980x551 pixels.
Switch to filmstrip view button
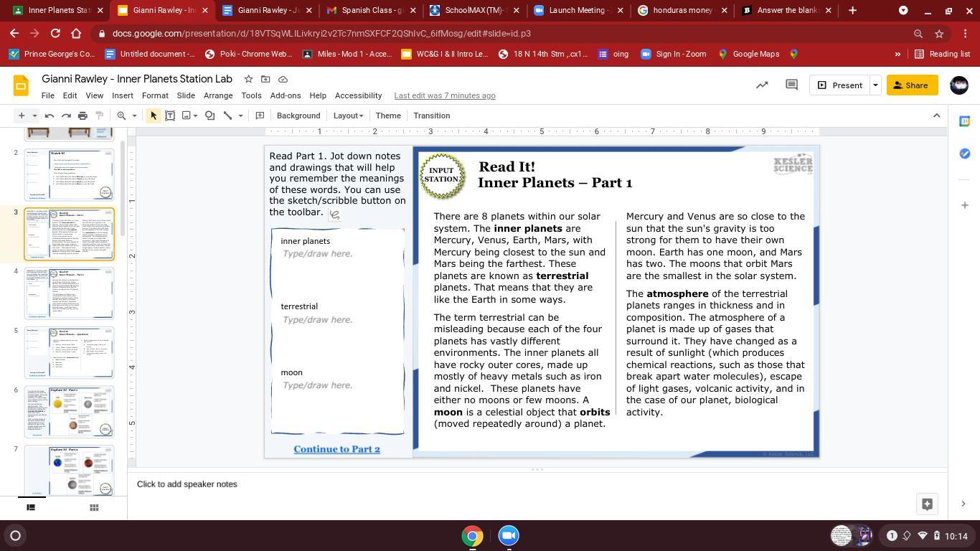click(x=30, y=507)
